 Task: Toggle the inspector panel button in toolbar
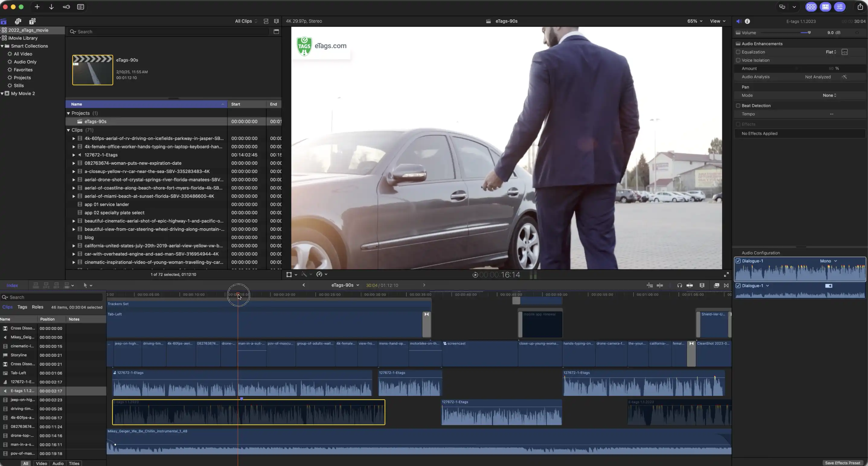[840, 7]
